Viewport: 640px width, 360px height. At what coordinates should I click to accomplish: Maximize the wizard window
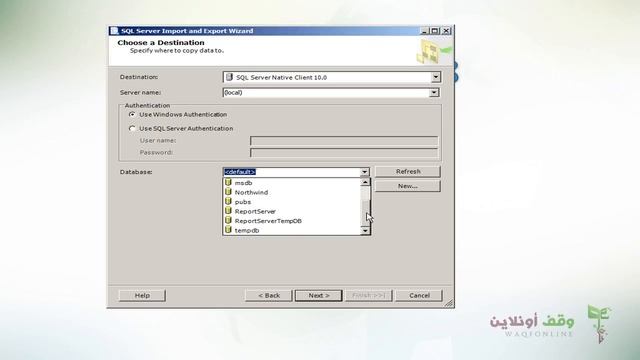pos(435,31)
